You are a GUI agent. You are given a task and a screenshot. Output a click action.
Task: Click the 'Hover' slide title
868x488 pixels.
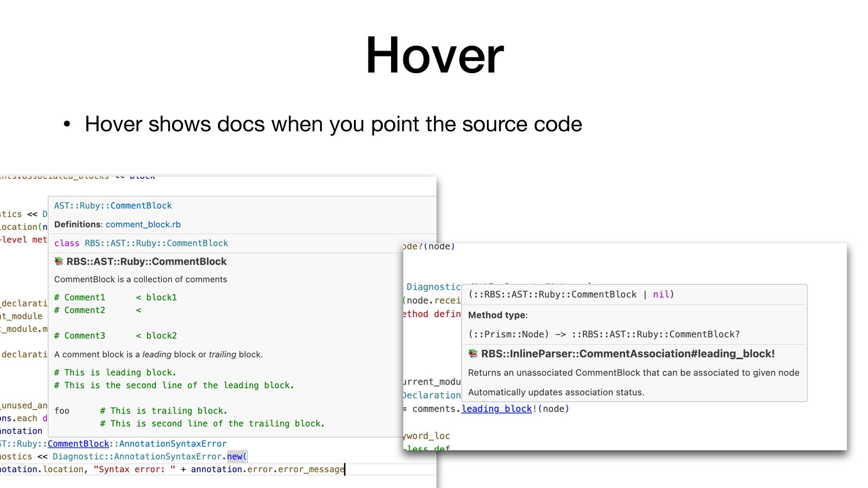point(434,55)
